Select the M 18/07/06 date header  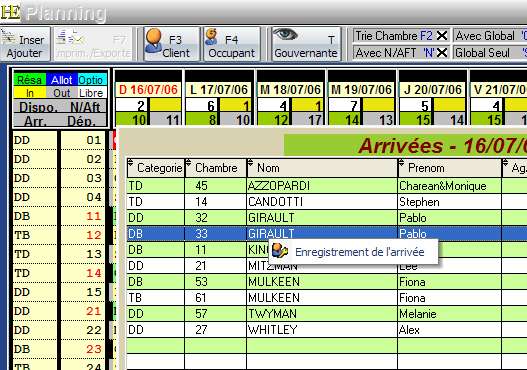[x=290, y=89]
